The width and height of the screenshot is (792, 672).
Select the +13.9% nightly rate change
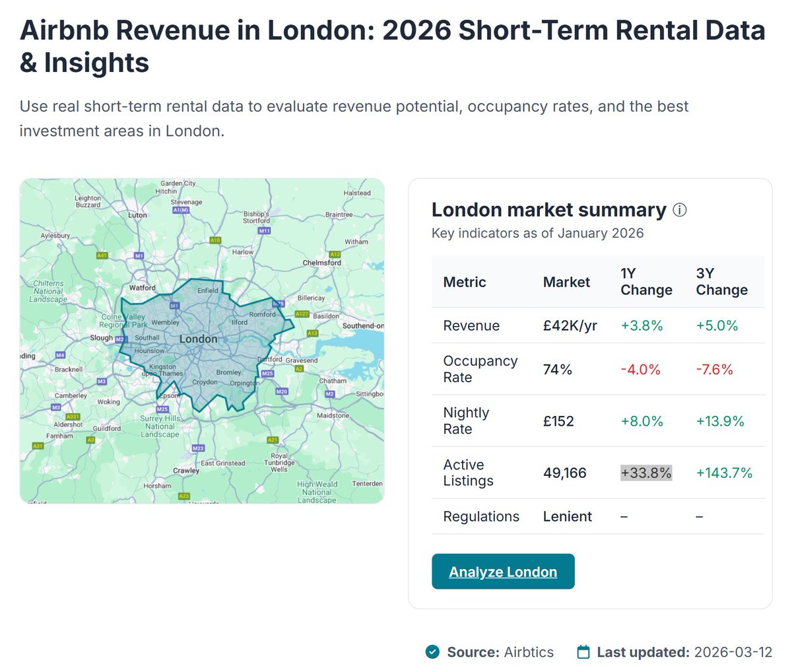720,421
